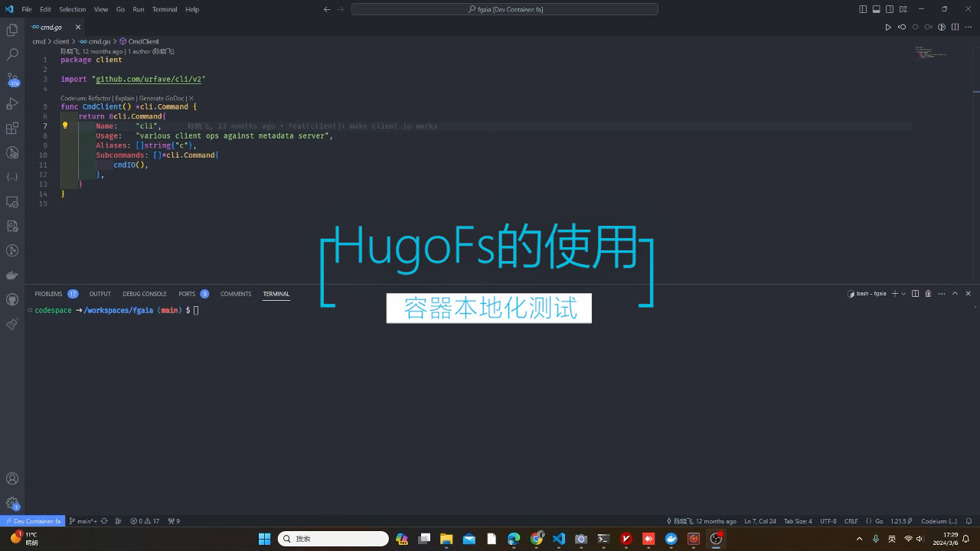Viewport: 980px width, 551px height.
Task: Maximize panel size with up chevron
Action: tap(955, 293)
